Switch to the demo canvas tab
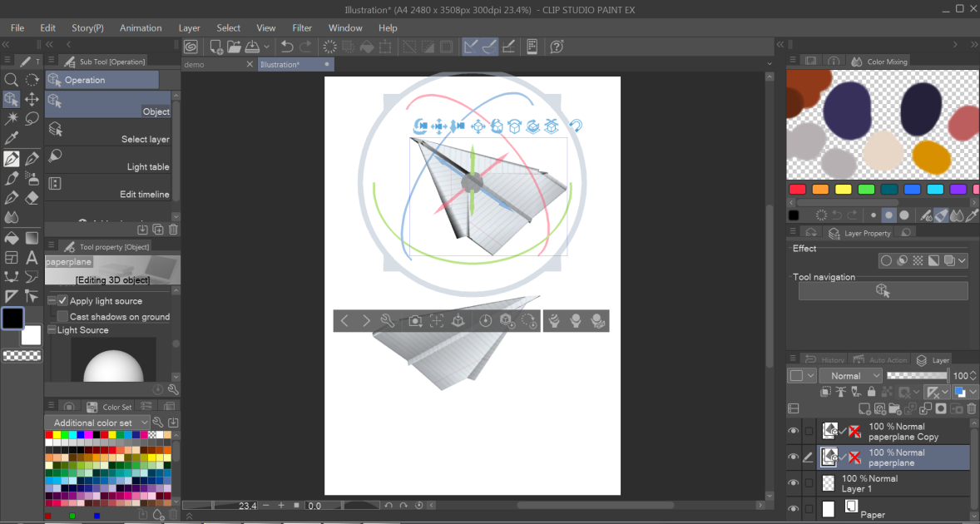 click(x=218, y=64)
